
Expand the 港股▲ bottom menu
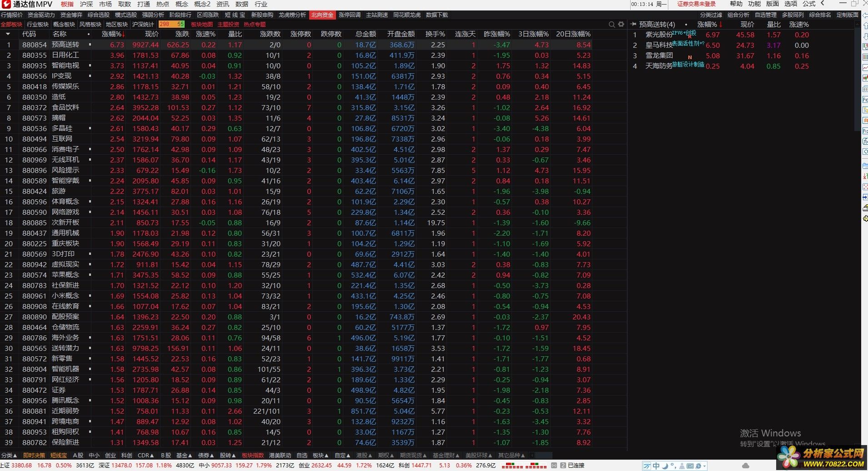[364, 455]
